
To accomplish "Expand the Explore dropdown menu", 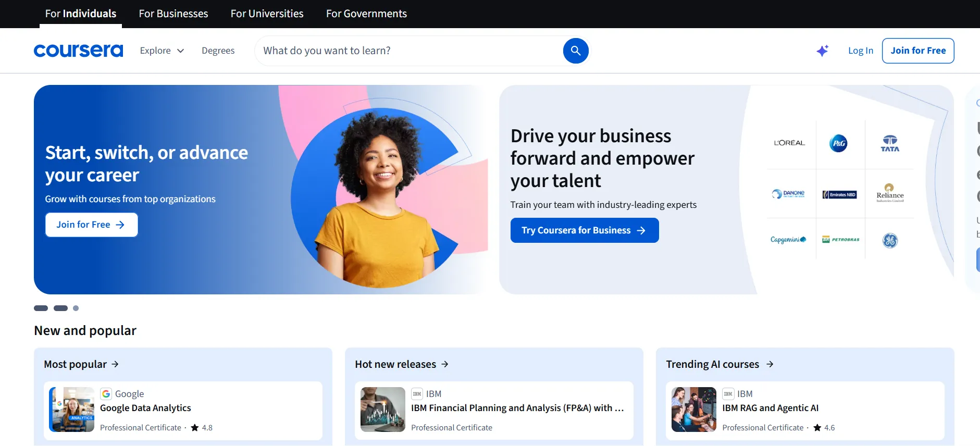I will (x=162, y=51).
